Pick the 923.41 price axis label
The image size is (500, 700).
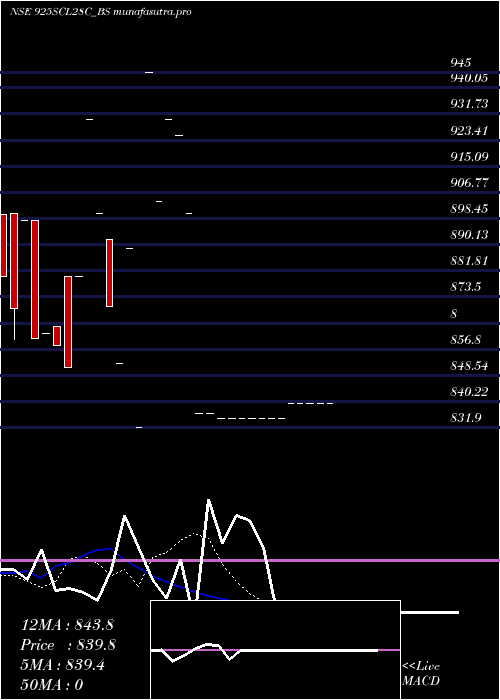coord(469,131)
